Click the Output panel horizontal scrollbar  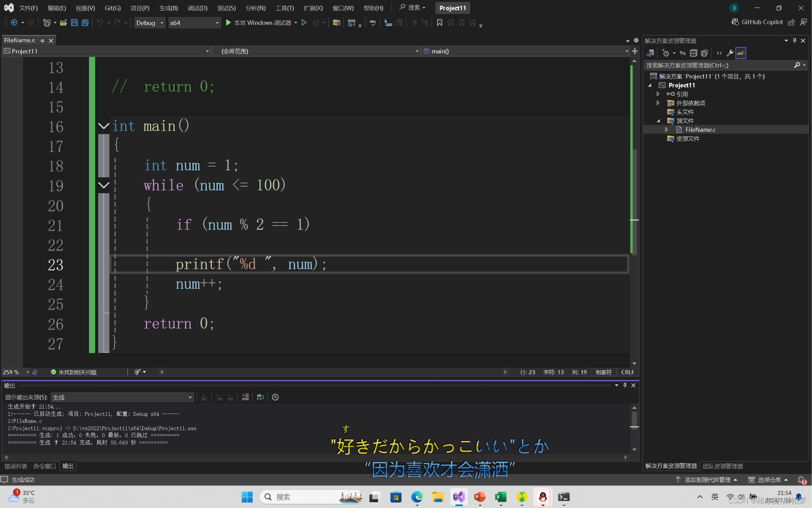tap(316, 457)
